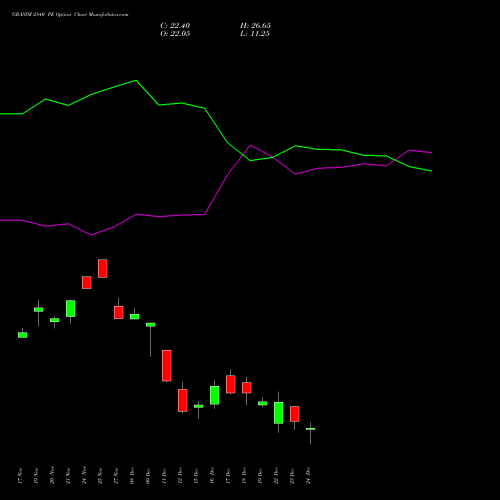Click the 21 Nov date label
500x500 pixels.
point(68,476)
